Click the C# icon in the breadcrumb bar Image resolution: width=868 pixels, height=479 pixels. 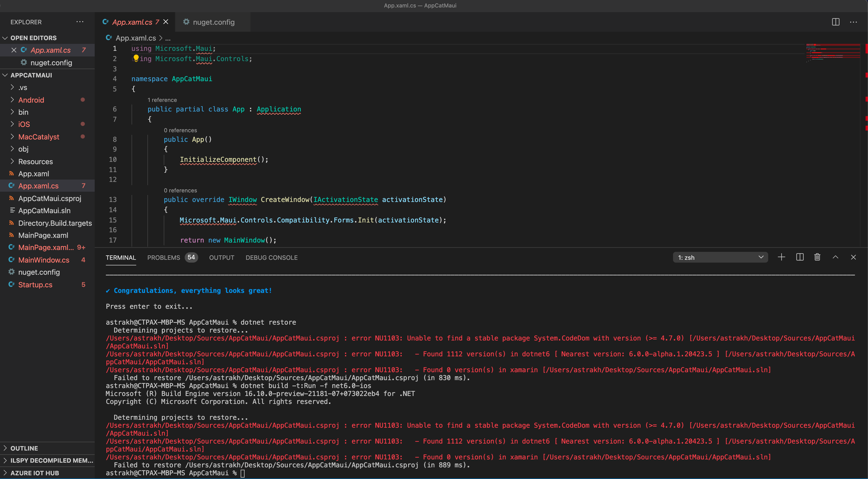point(108,38)
